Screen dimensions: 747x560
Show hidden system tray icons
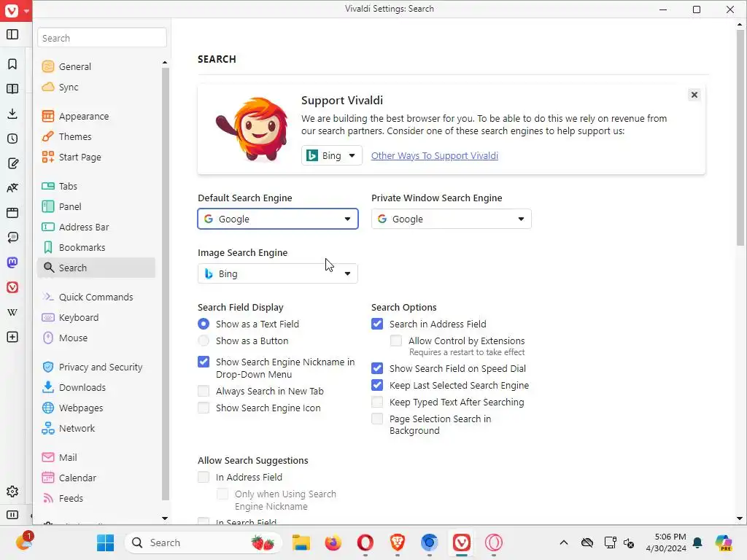pos(564,542)
